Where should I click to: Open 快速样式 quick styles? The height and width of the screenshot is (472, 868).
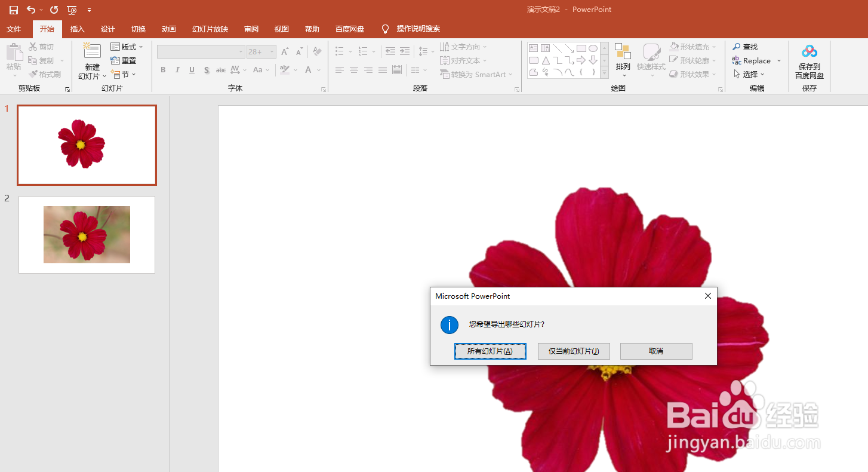[651, 60]
